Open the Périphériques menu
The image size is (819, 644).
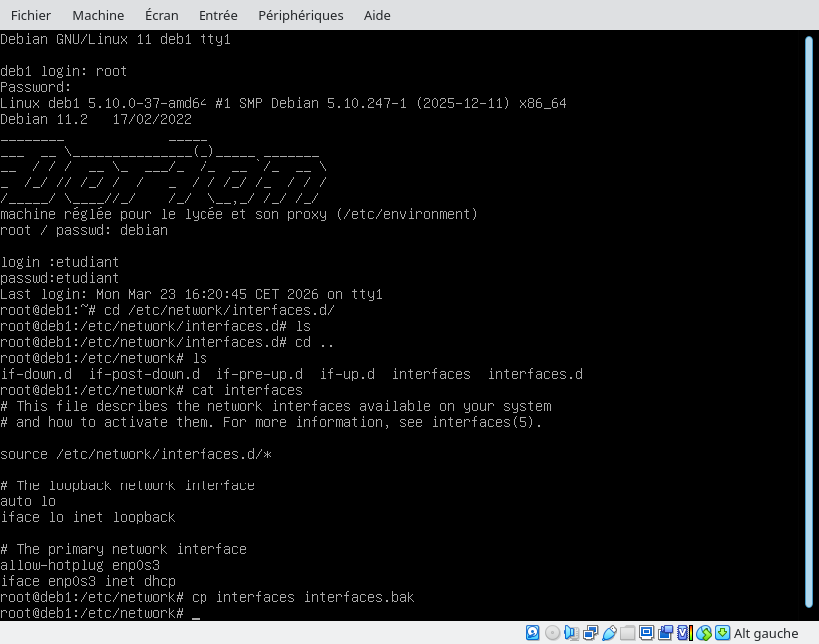click(x=300, y=15)
